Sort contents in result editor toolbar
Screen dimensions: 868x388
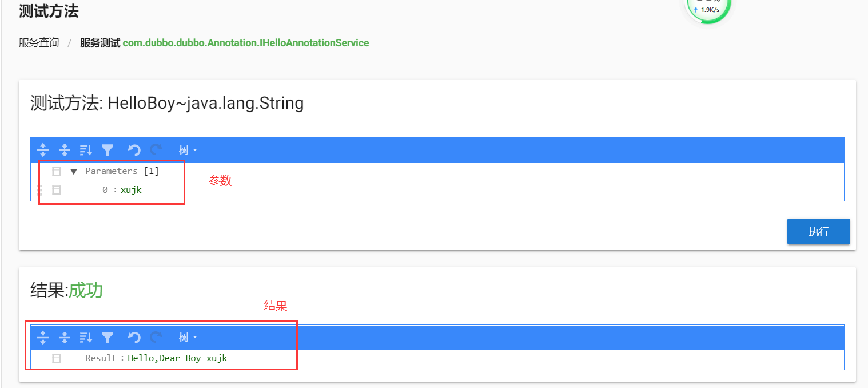click(86, 337)
